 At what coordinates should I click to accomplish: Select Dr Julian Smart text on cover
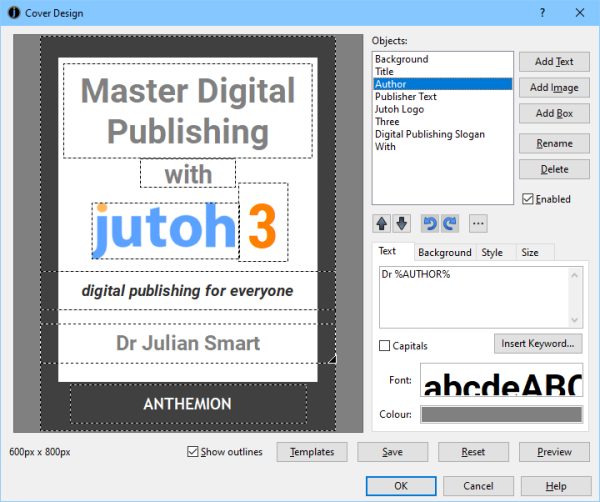[x=188, y=343]
